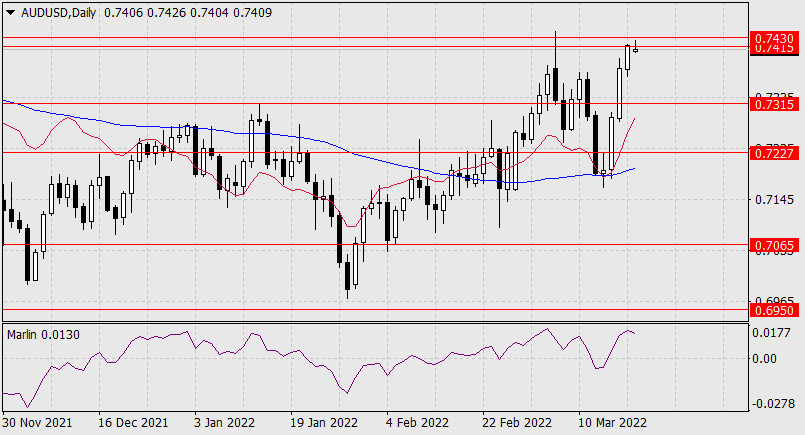Click the 10 Mar 2022 date label
Screen dimensions: 805x435
[612, 423]
